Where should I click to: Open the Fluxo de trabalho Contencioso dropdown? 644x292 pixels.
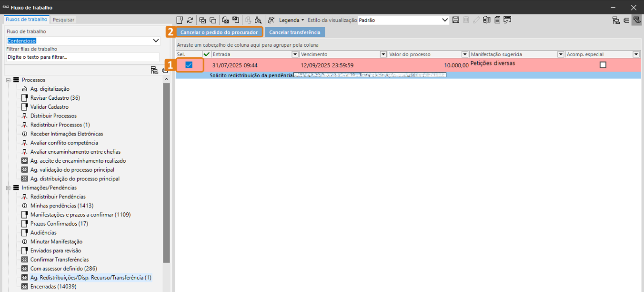[x=156, y=41]
